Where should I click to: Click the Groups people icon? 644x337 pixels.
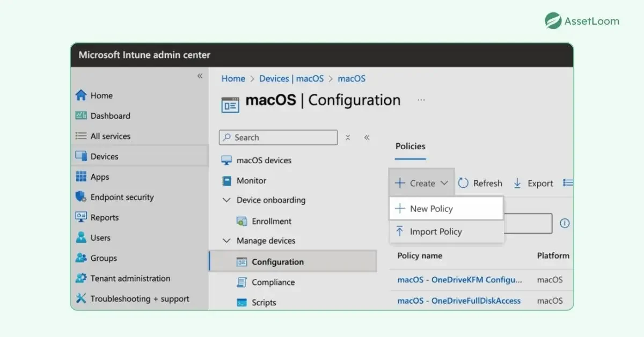tap(81, 258)
